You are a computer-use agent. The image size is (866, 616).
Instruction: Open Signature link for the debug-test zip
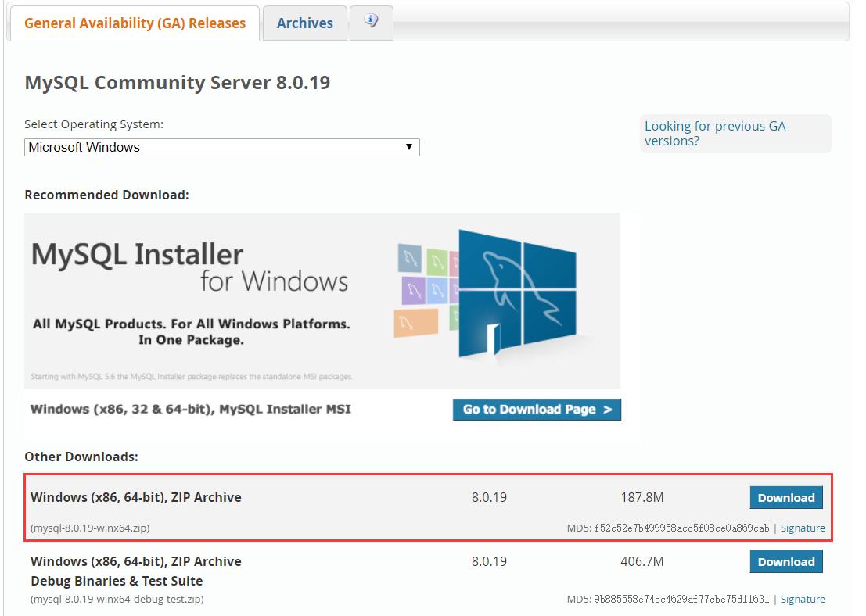pos(803,599)
